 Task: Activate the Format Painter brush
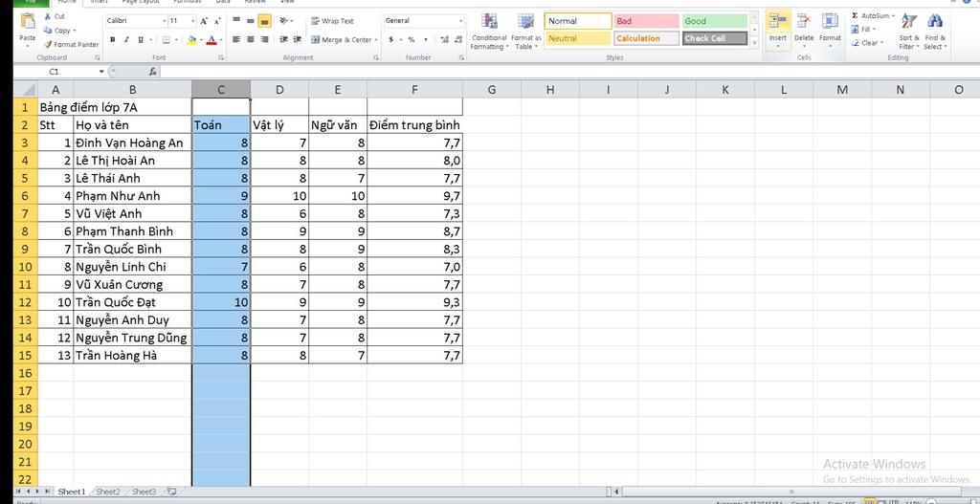[x=71, y=44]
